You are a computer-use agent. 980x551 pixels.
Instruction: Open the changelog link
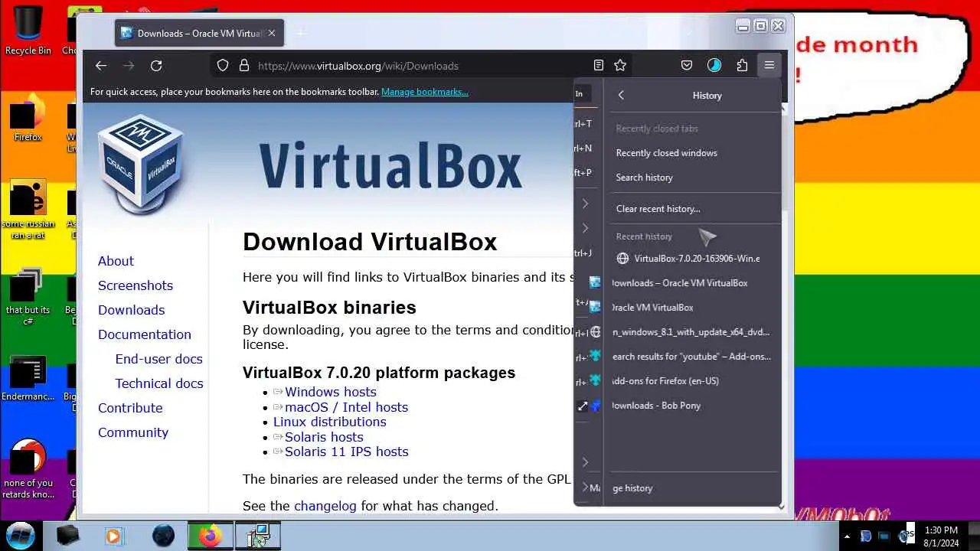pyautogui.click(x=325, y=506)
